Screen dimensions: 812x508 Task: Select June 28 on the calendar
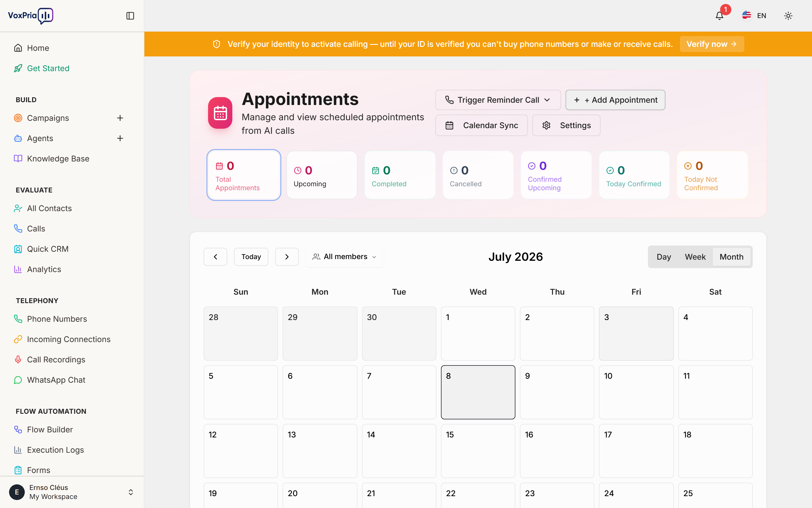point(240,334)
